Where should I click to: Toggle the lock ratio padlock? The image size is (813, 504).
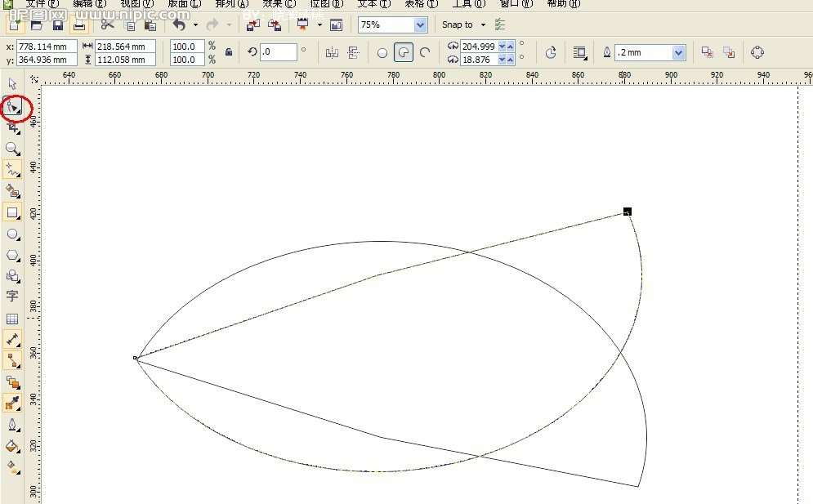click(x=229, y=52)
